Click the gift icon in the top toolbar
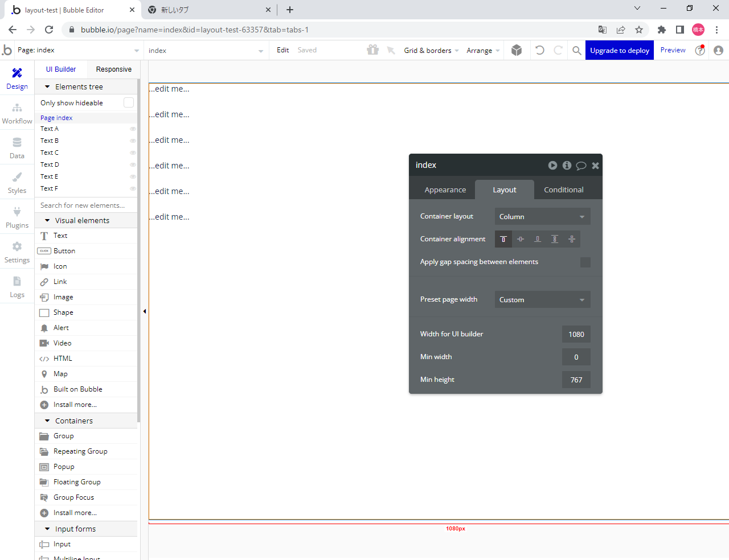The image size is (729, 560). pos(373,50)
